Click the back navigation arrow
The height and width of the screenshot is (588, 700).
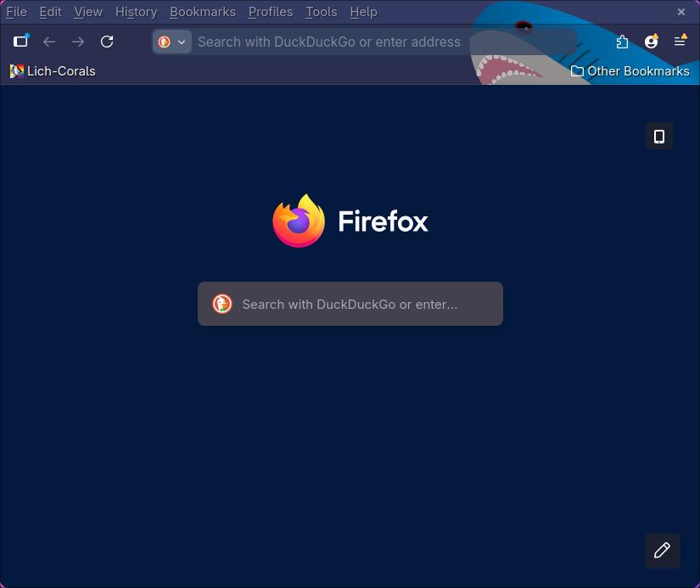(x=49, y=42)
